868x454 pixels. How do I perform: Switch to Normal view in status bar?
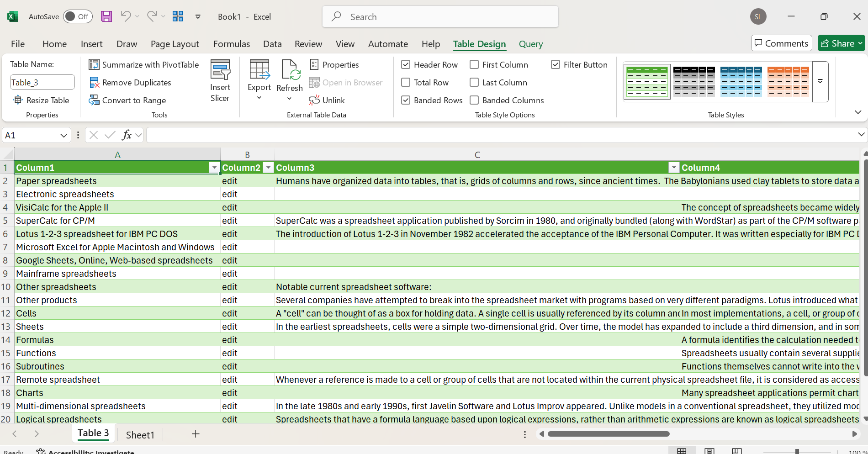[682, 451]
